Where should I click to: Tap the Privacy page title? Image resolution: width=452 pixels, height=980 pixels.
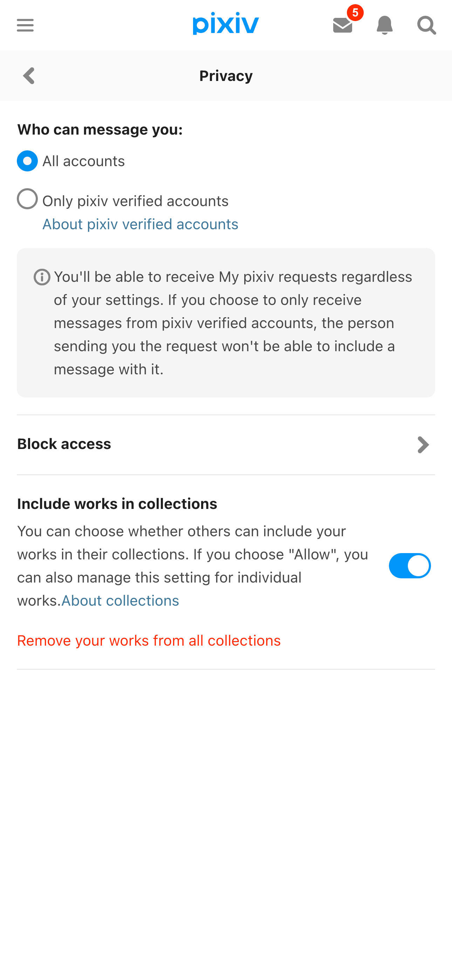click(226, 76)
